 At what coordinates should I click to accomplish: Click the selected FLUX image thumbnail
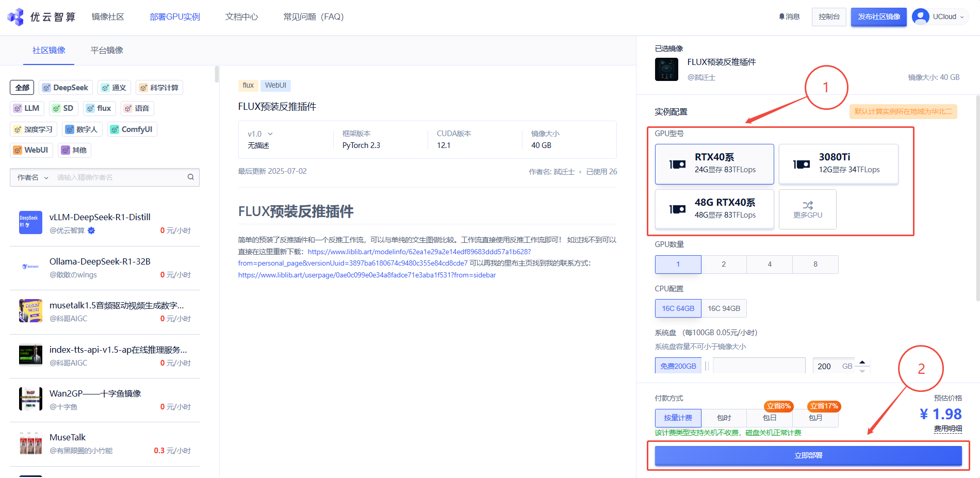[666, 69]
